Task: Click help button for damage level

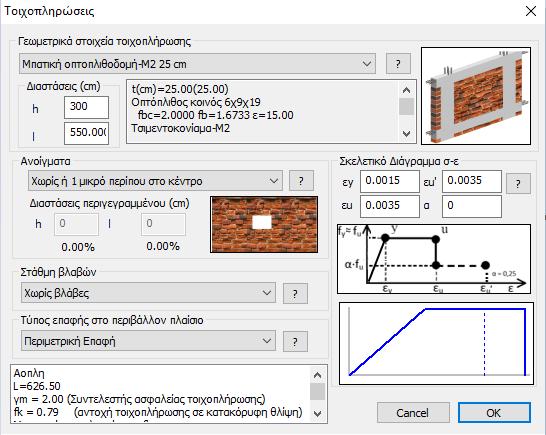Action: [295, 294]
